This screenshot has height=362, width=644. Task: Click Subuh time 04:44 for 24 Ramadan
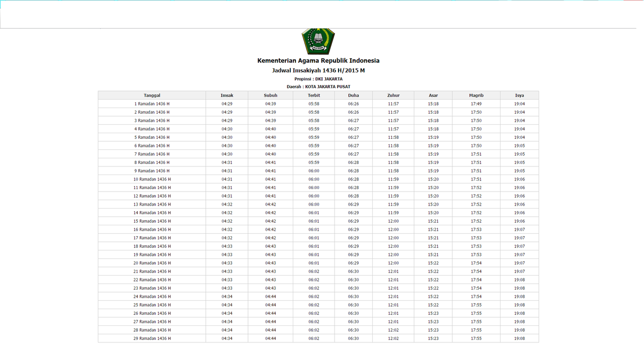pyautogui.click(x=271, y=297)
